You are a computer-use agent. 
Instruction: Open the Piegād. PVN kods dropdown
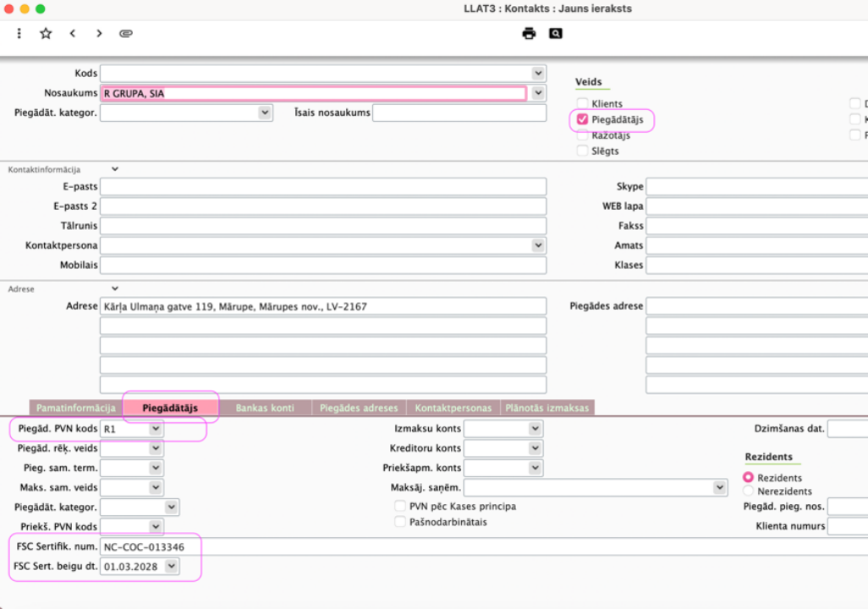[155, 429]
